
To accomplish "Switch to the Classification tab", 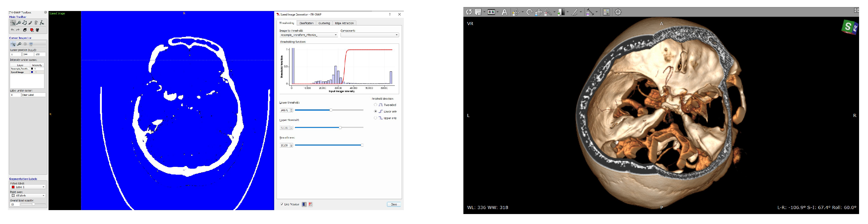I will tap(306, 23).
